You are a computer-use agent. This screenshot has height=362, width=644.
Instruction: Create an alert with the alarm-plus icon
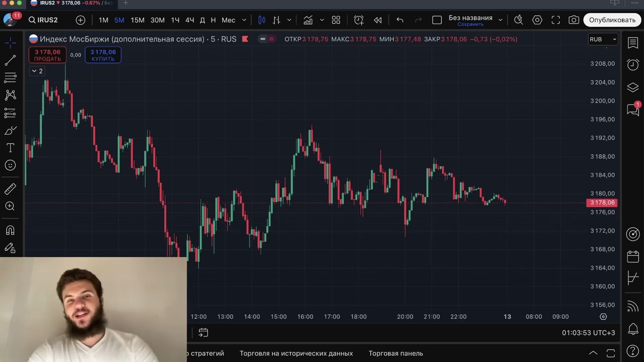pos(359,20)
